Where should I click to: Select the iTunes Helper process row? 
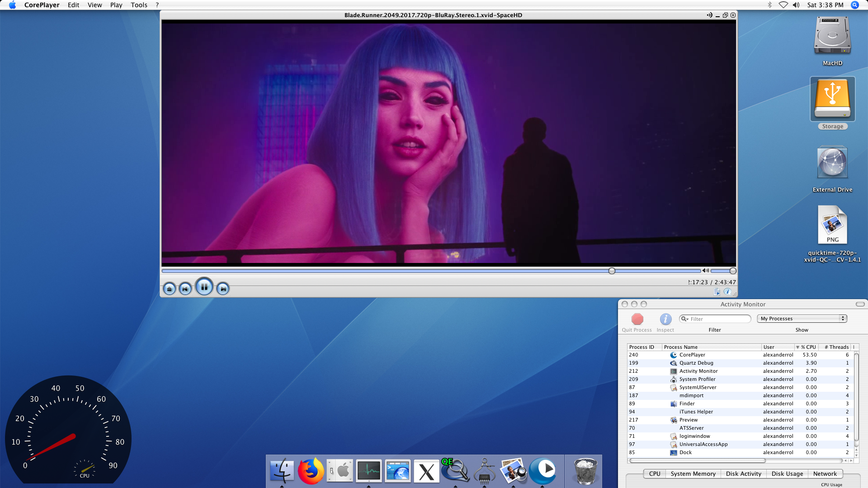coord(740,412)
